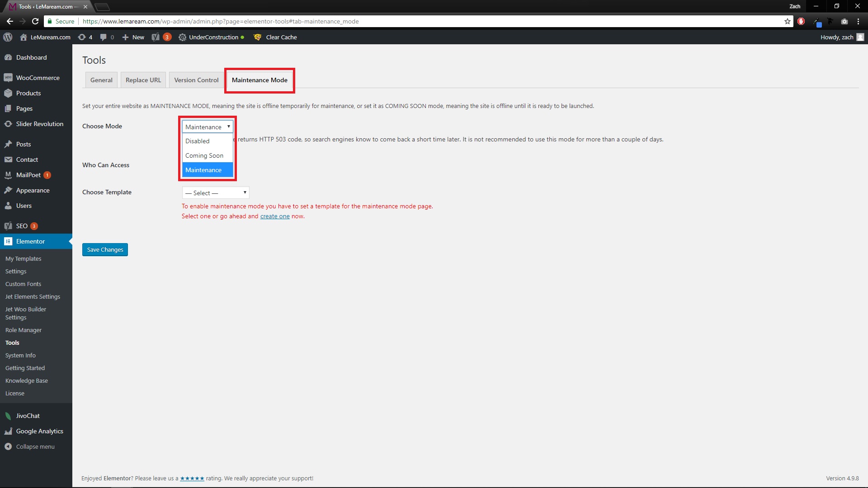The height and width of the screenshot is (488, 868).
Task: Open Dashboard icon in sidebar
Action: (8, 57)
